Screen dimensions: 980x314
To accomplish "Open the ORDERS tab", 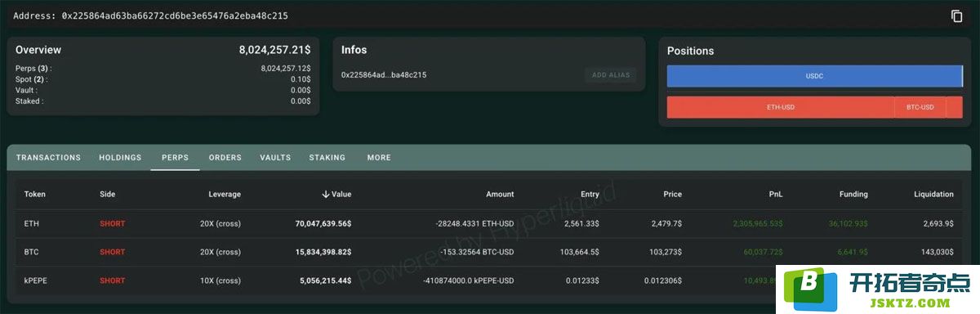I will [x=225, y=158].
